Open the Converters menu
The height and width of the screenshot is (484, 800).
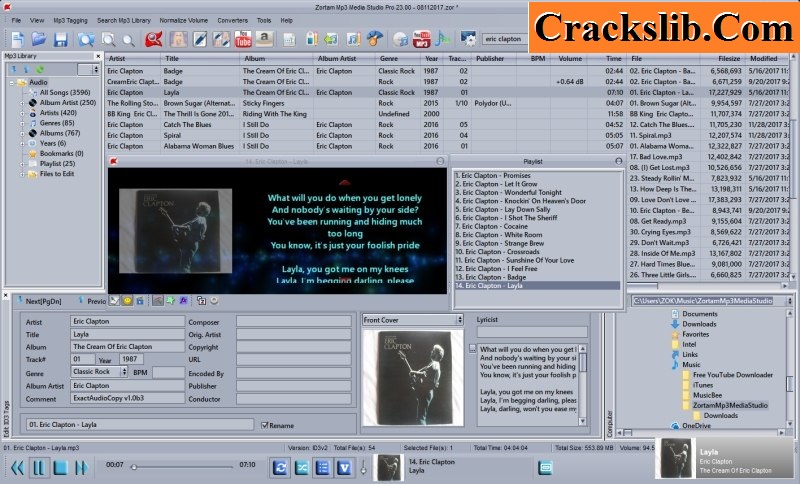tap(232, 20)
